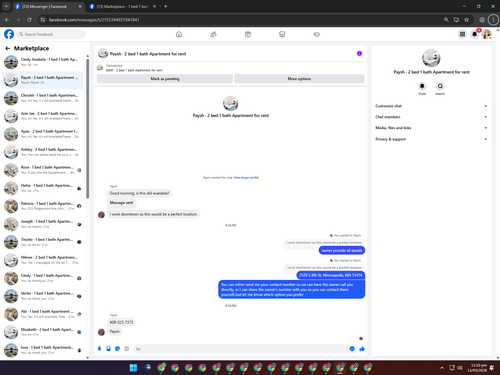Open the volume icon in system tray
The image size is (500, 375).
460,368
